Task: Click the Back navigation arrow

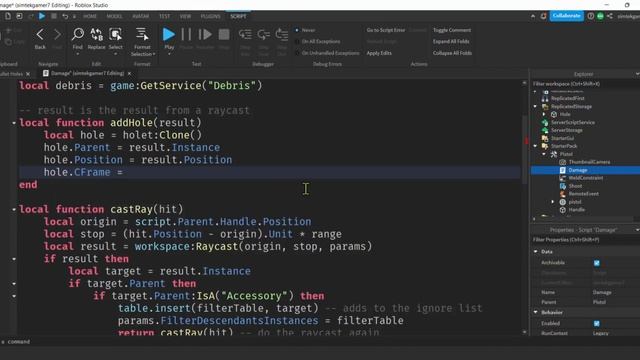Action: (x=40, y=35)
